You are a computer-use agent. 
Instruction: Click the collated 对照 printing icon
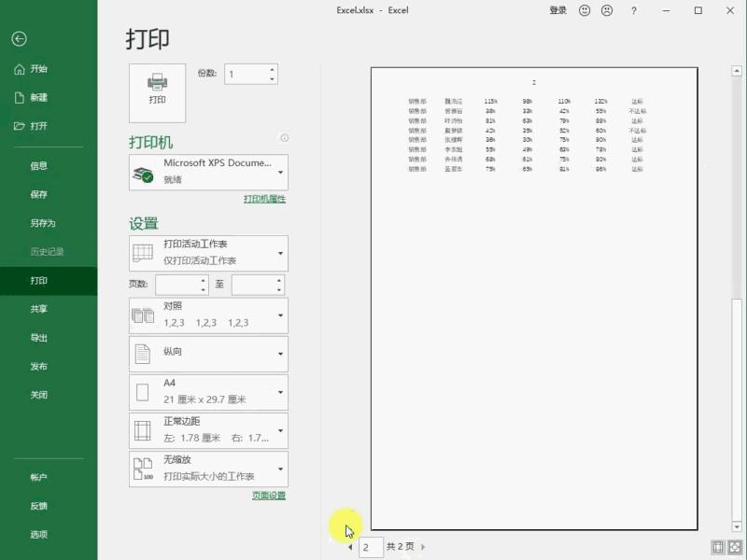pyautogui.click(x=142, y=315)
